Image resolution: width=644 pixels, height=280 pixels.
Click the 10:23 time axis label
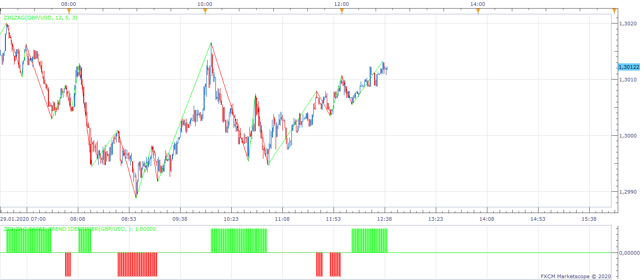pos(231,218)
